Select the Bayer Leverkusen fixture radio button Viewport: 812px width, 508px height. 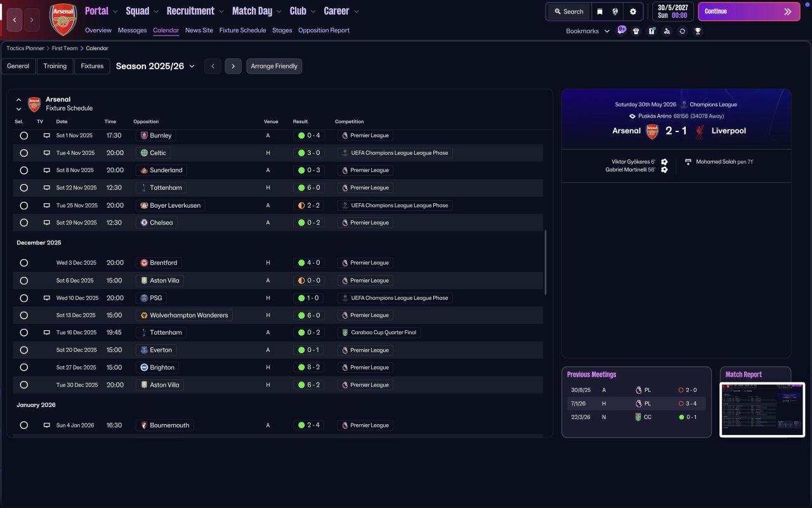24,206
